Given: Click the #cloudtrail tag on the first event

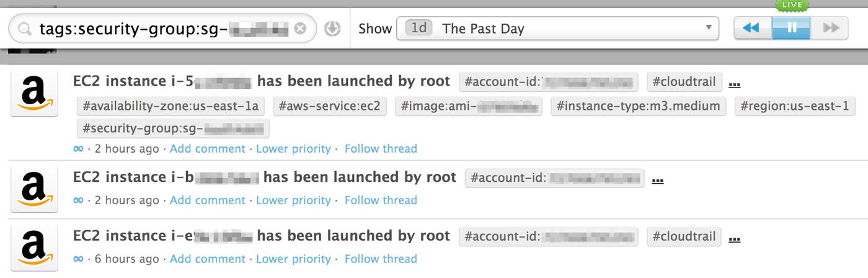Looking at the screenshot, I should tap(684, 82).
